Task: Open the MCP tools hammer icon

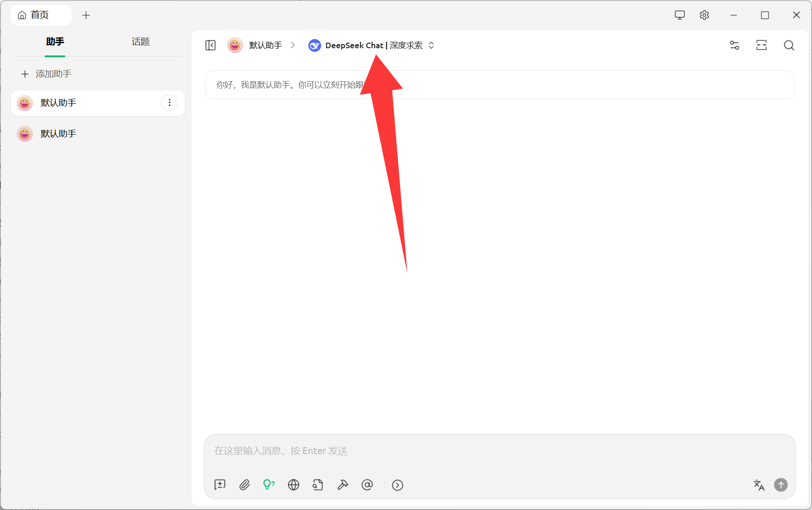Action: [x=342, y=485]
